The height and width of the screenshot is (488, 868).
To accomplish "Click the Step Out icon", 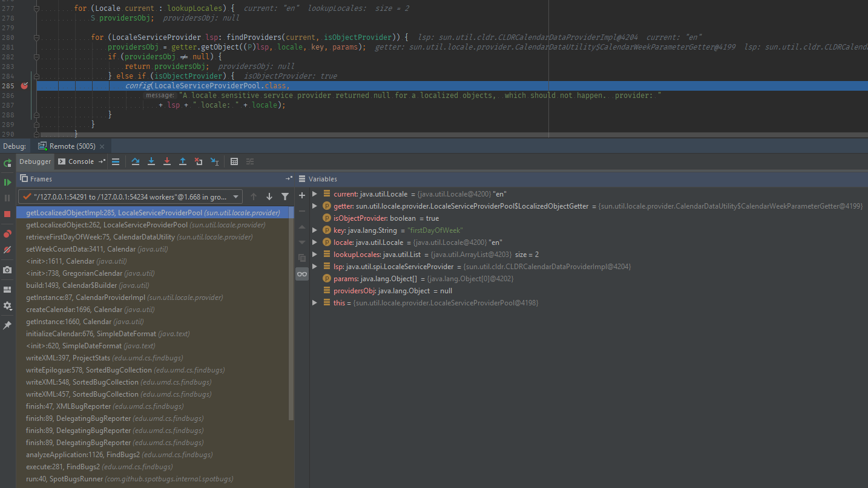I will (183, 161).
